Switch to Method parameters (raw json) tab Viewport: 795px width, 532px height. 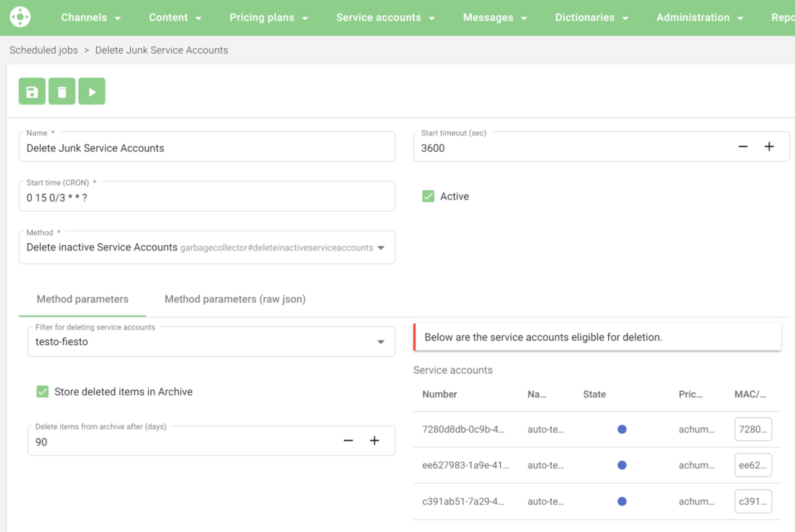pos(235,299)
